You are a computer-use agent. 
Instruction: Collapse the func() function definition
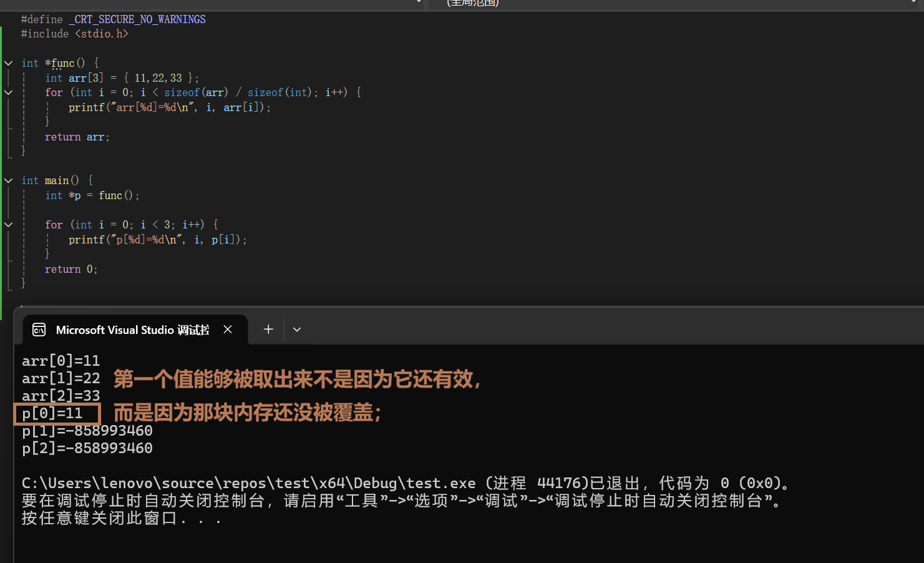9,63
